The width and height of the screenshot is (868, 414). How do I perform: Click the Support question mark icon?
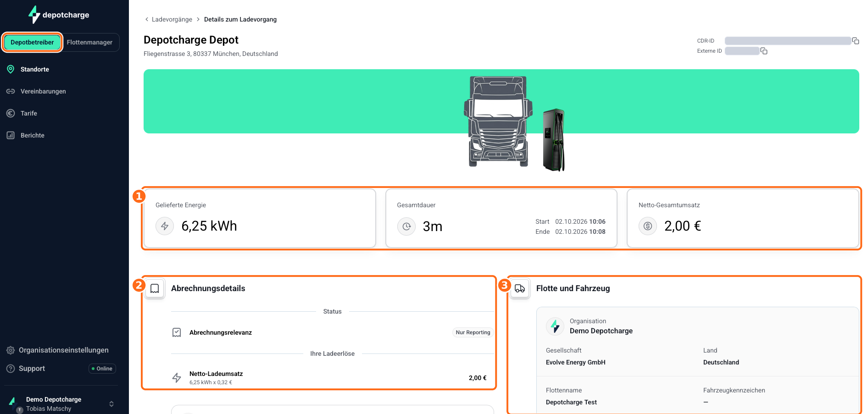click(11, 369)
